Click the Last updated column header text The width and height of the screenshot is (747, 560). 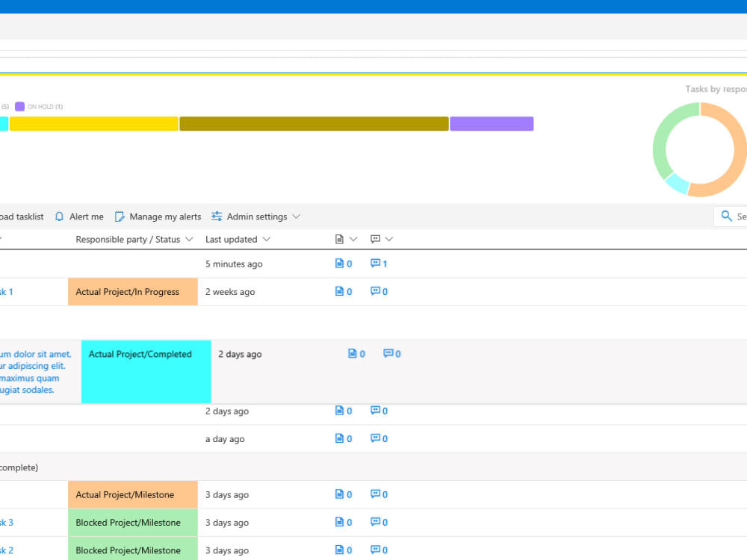point(231,239)
